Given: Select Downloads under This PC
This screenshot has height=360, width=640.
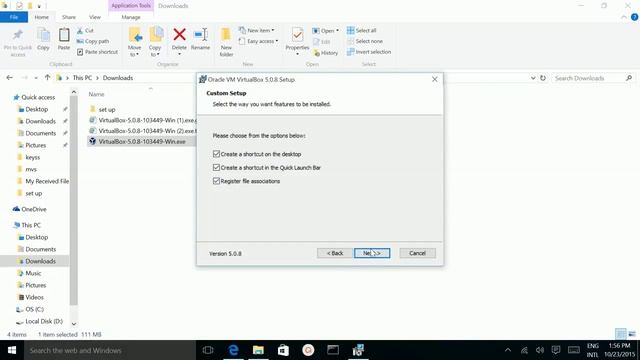Looking at the screenshot, I should (40, 261).
